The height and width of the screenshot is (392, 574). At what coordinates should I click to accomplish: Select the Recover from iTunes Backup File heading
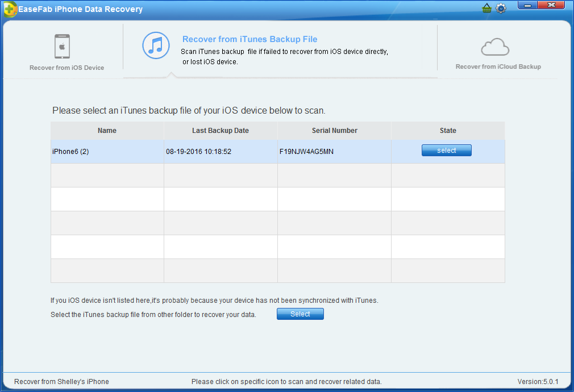pos(249,39)
